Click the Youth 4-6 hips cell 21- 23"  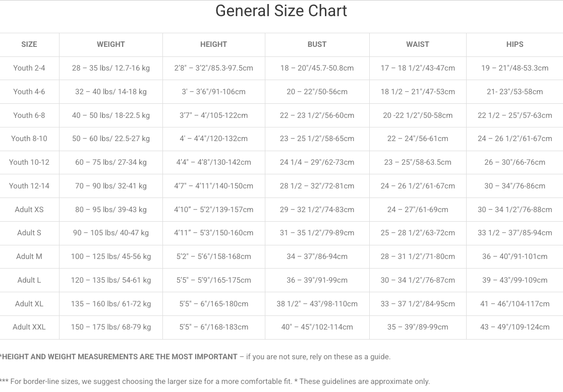coord(515,92)
